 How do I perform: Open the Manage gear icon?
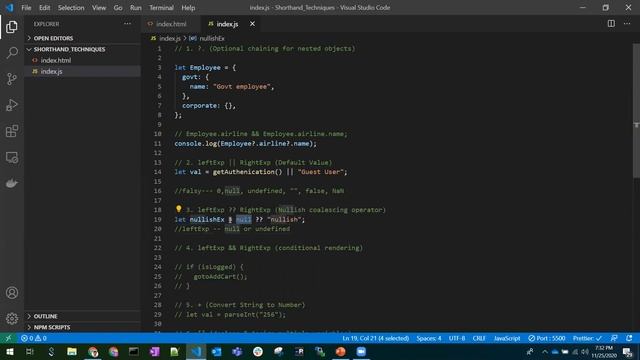pos(12,318)
